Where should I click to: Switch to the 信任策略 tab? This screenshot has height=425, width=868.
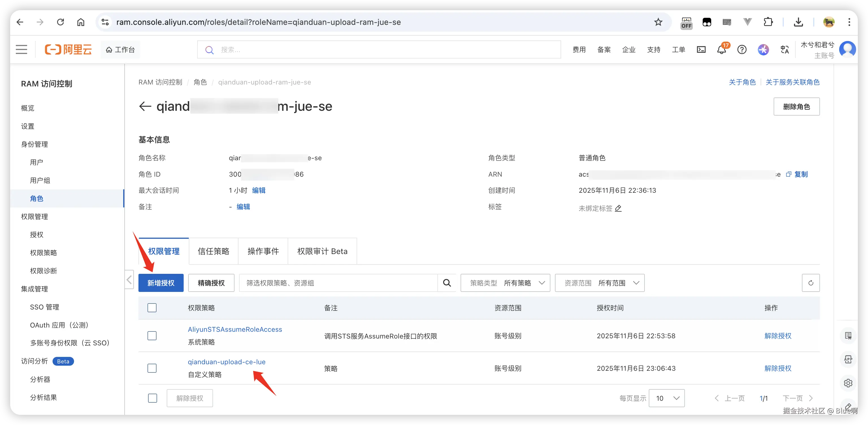click(213, 251)
